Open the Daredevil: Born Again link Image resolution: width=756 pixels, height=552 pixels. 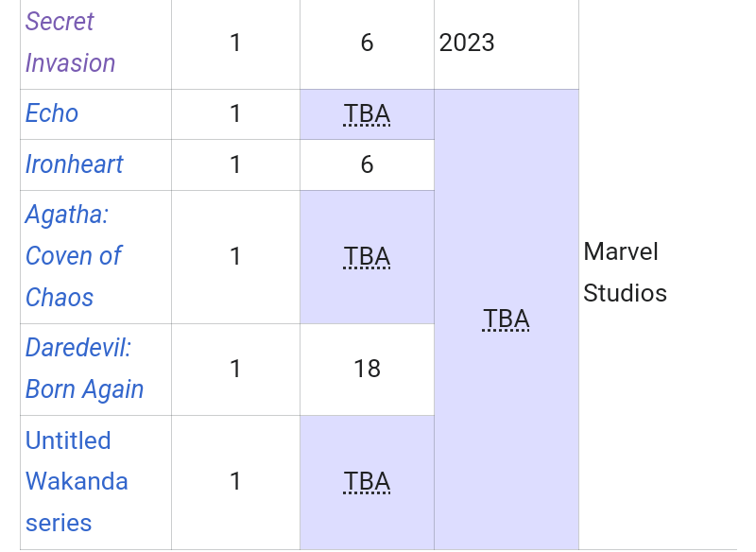(x=84, y=369)
